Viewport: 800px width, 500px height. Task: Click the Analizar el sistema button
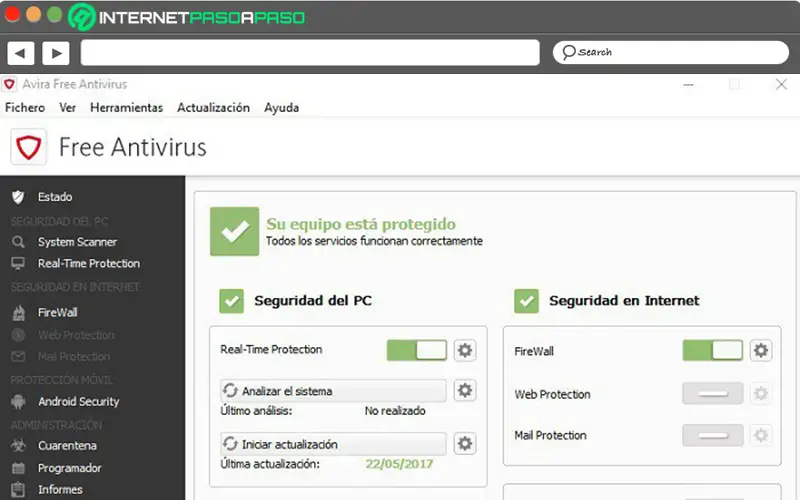[x=333, y=391]
